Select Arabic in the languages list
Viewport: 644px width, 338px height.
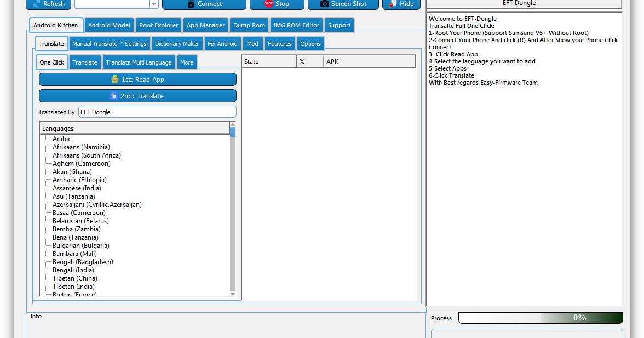pyautogui.click(x=61, y=139)
